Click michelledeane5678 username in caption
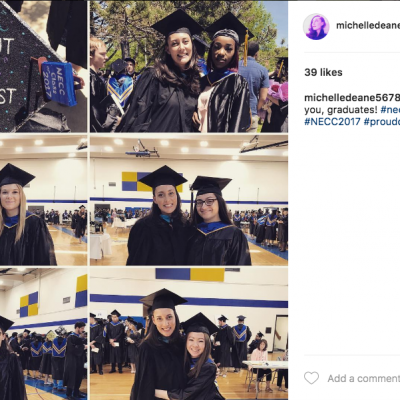Viewport: 400px width, 400px height. click(x=352, y=97)
